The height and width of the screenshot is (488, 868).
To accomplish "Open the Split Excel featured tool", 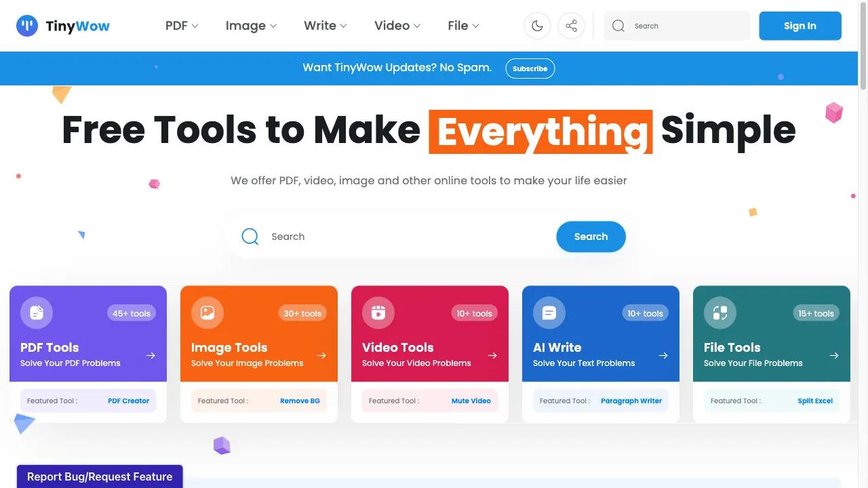I will tap(815, 401).
